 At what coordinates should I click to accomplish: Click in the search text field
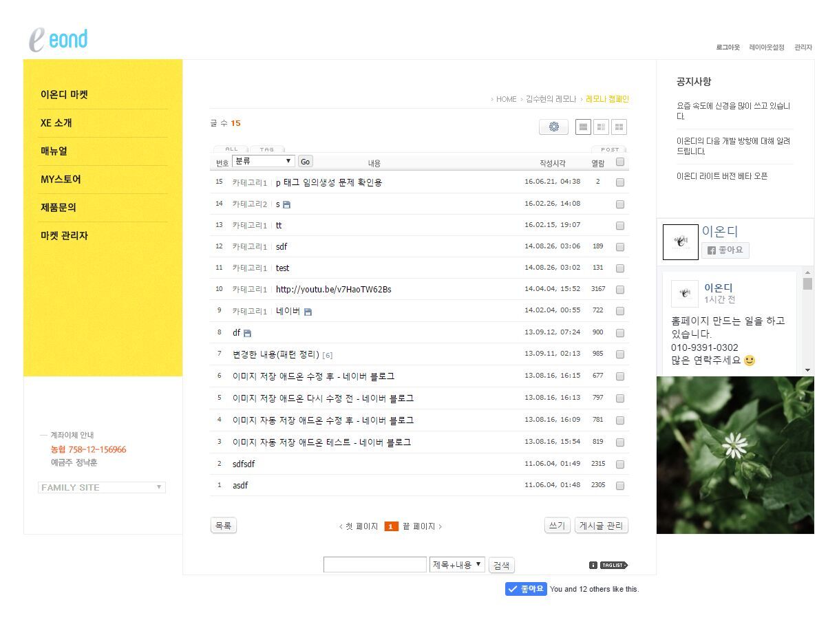[x=375, y=565]
